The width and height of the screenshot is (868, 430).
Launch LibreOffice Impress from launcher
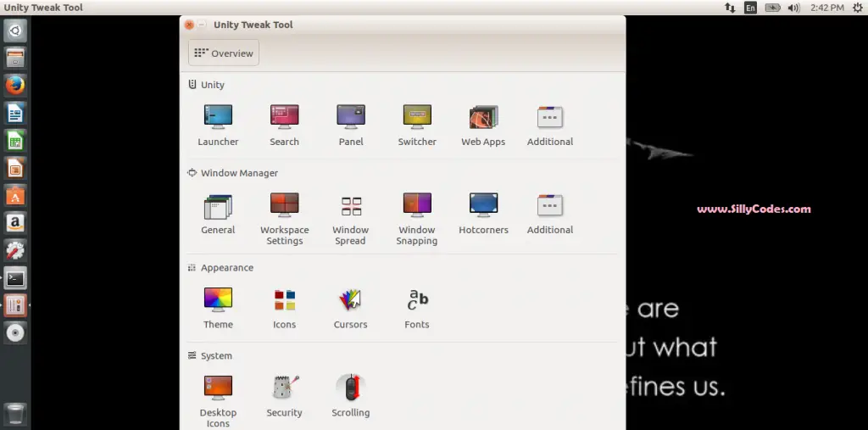(x=15, y=168)
